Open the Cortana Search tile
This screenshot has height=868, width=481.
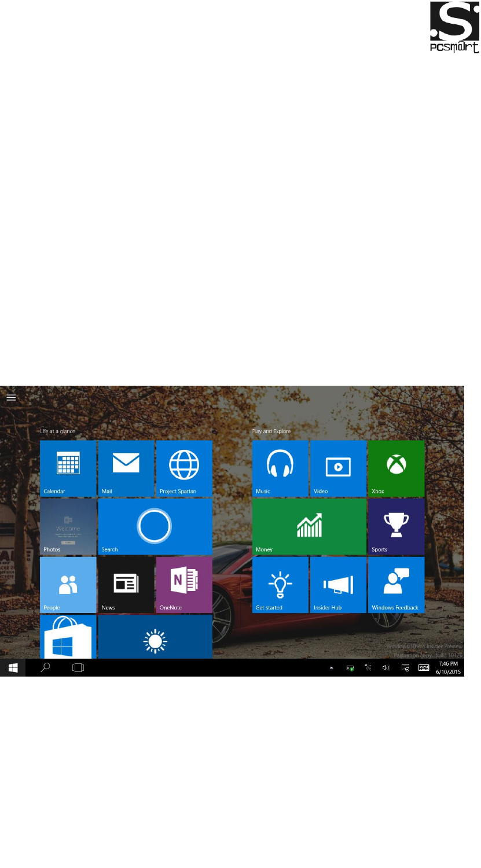155,527
